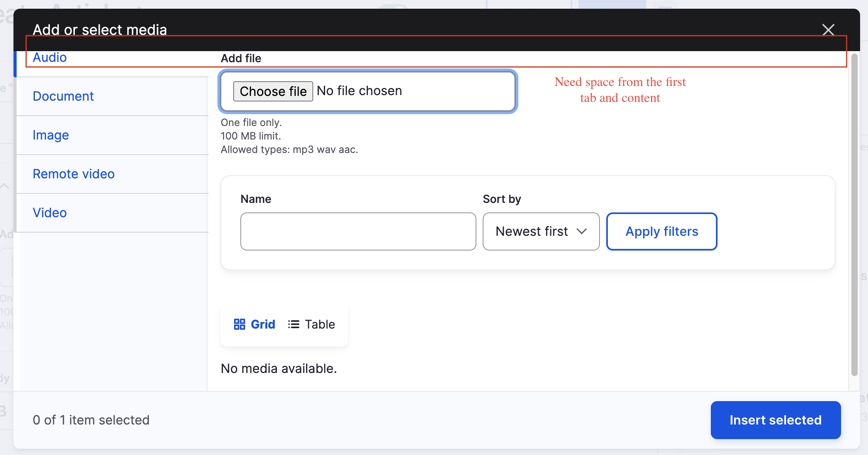This screenshot has width=868, height=455.
Task: Click the Apply filters button
Action: coord(661,231)
